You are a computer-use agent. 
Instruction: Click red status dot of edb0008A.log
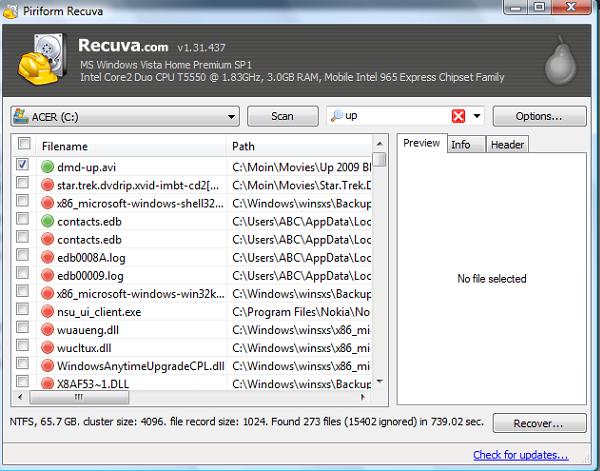(47, 257)
